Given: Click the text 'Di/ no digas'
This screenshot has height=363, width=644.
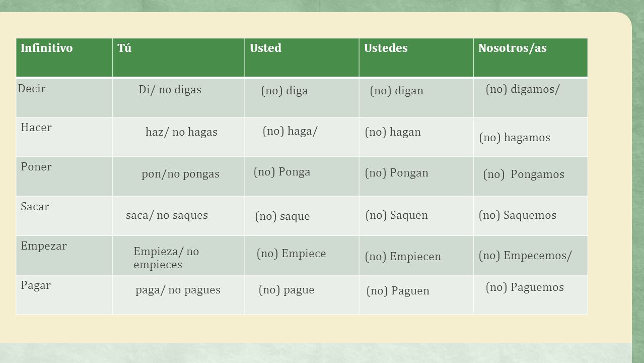Looking at the screenshot, I should pos(170,90).
